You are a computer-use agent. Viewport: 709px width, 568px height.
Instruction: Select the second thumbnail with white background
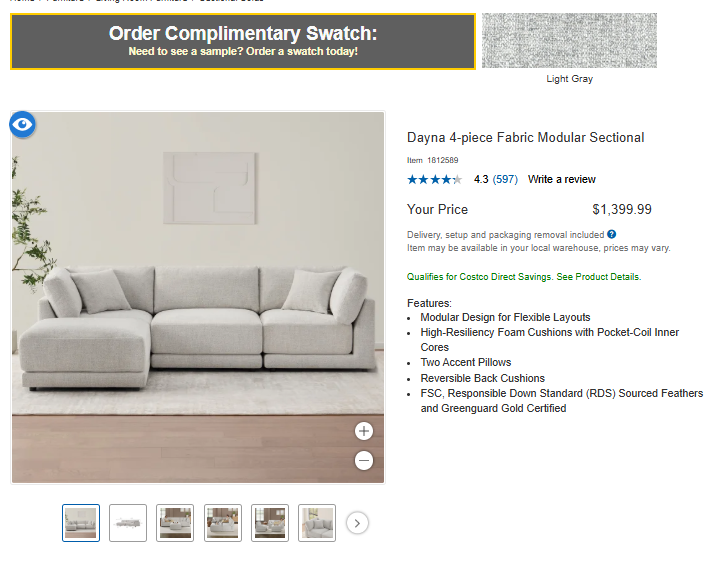click(128, 523)
